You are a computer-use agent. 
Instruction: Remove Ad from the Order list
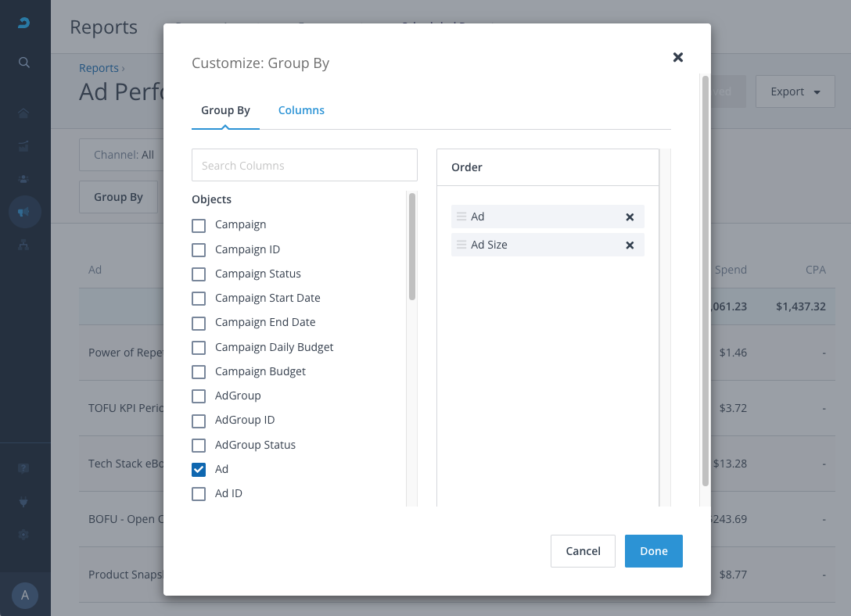(630, 217)
